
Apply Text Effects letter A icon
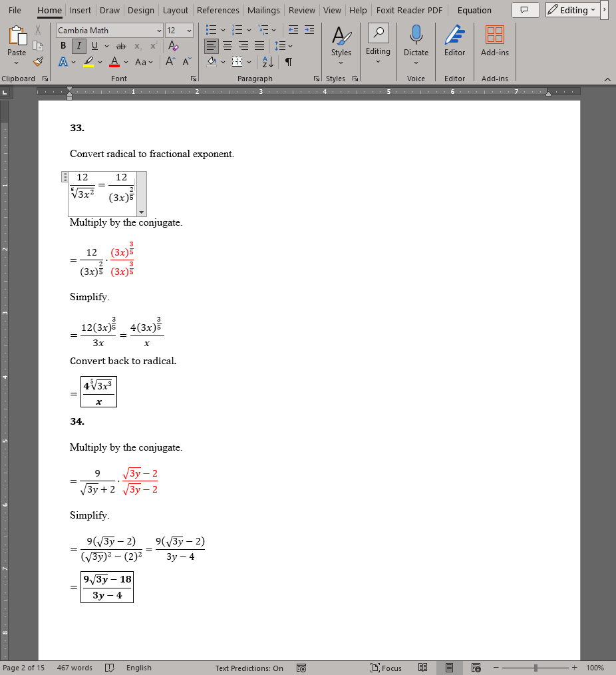(63, 62)
